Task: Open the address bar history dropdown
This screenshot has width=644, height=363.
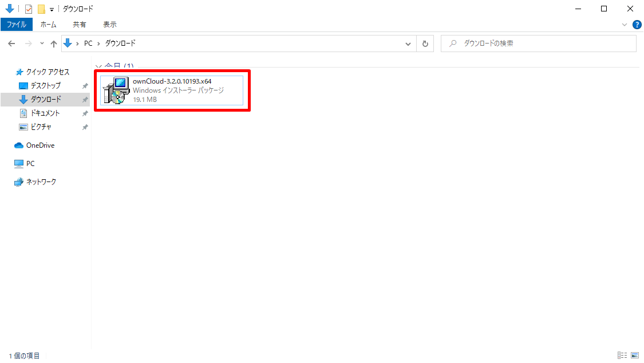Action: point(408,44)
